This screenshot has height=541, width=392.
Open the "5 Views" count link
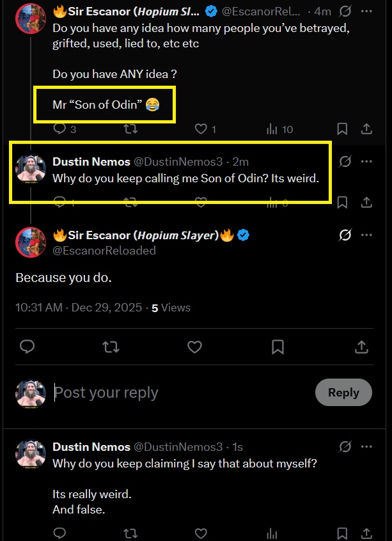171,308
